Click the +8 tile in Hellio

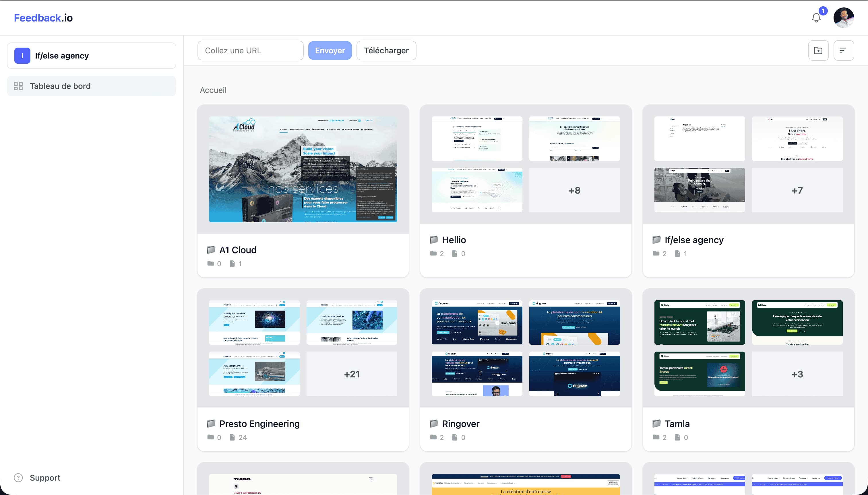pyautogui.click(x=574, y=190)
